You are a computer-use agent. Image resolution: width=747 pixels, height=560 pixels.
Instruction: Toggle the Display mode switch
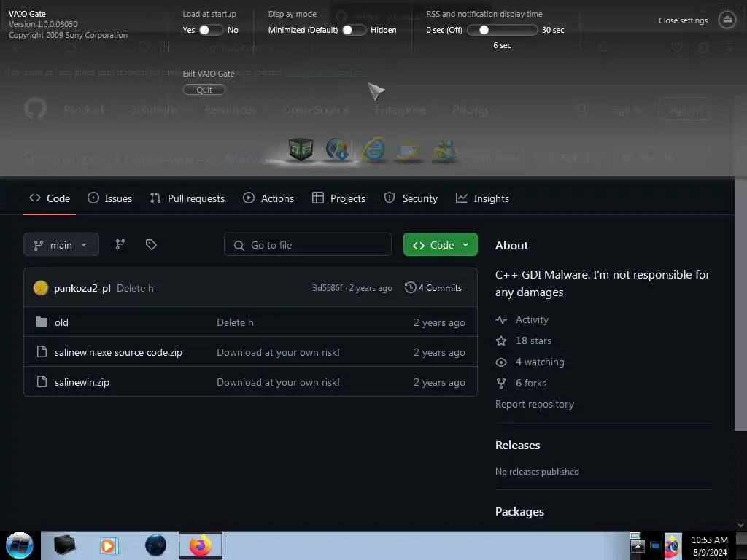point(354,30)
